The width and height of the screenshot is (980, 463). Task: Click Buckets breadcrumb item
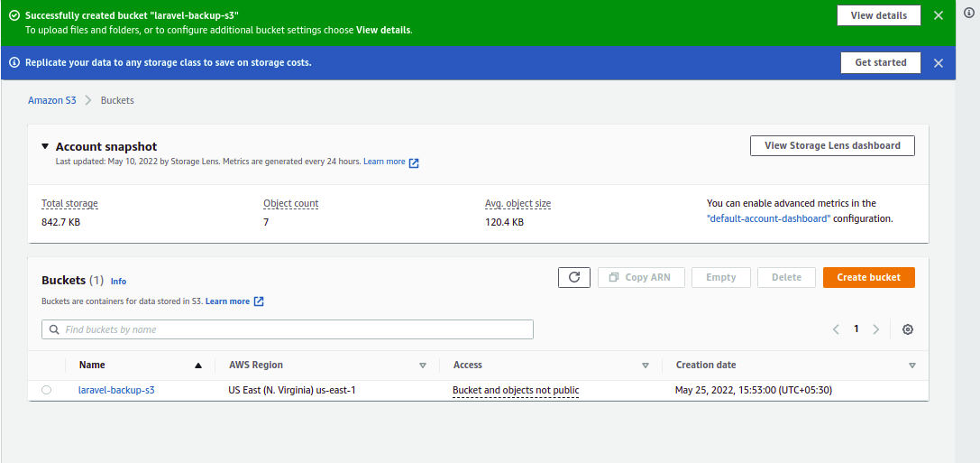(117, 100)
